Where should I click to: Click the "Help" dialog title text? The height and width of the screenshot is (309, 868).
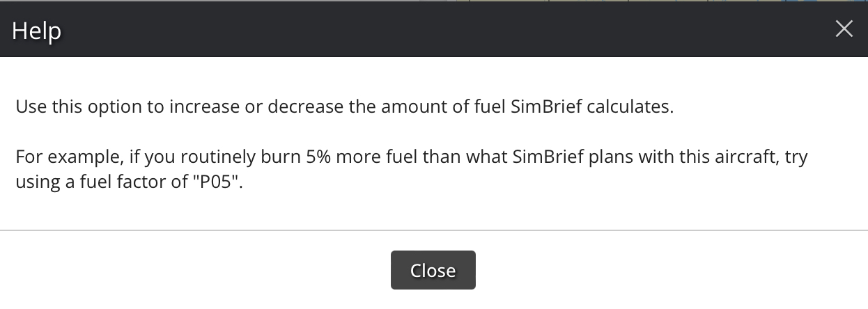click(36, 31)
